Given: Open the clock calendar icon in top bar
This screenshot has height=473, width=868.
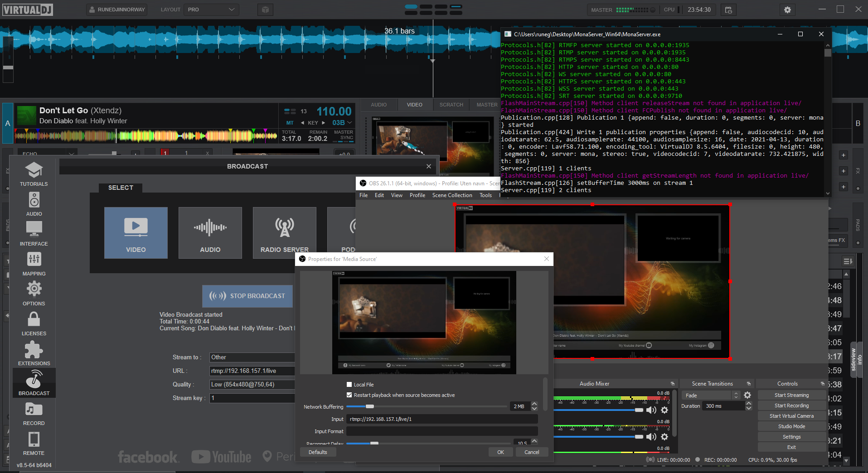Looking at the screenshot, I should (728, 10).
